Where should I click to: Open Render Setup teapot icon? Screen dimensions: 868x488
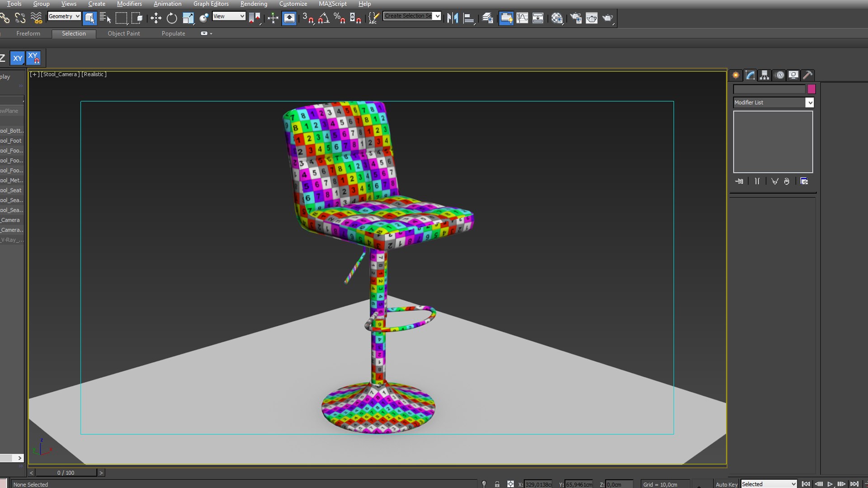point(576,18)
